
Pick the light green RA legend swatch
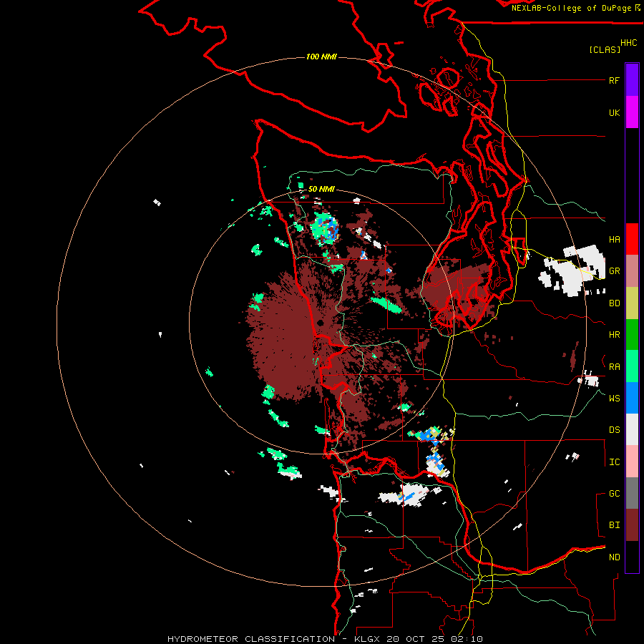(x=632, y=366)
